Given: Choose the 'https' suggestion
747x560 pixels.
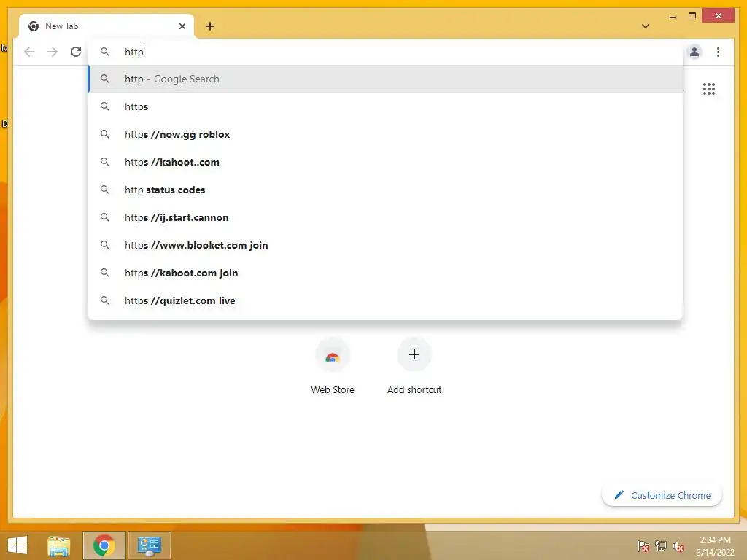Looking at the screenshot, I should click(385, 106).
